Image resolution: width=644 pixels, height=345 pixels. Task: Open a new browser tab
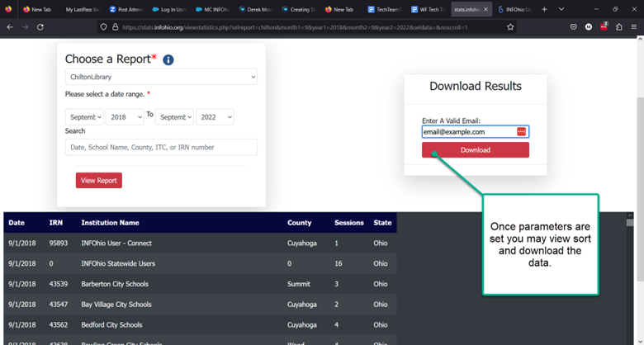coord(544,9)
